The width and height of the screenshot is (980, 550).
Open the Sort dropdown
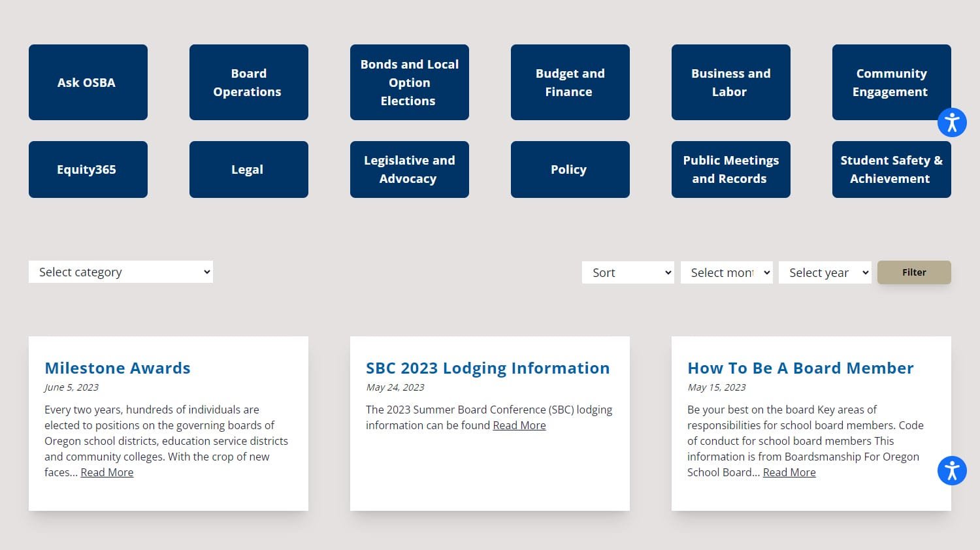tap(627, 272)
